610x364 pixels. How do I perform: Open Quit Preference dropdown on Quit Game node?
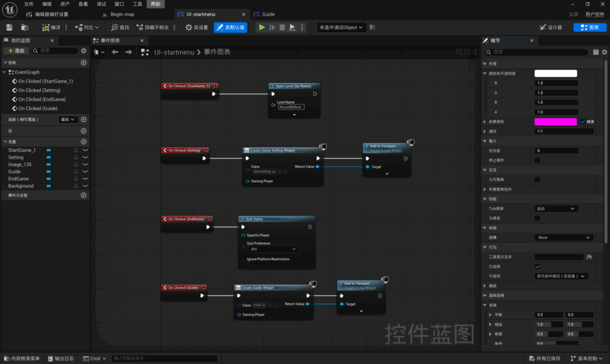[272, 249]
